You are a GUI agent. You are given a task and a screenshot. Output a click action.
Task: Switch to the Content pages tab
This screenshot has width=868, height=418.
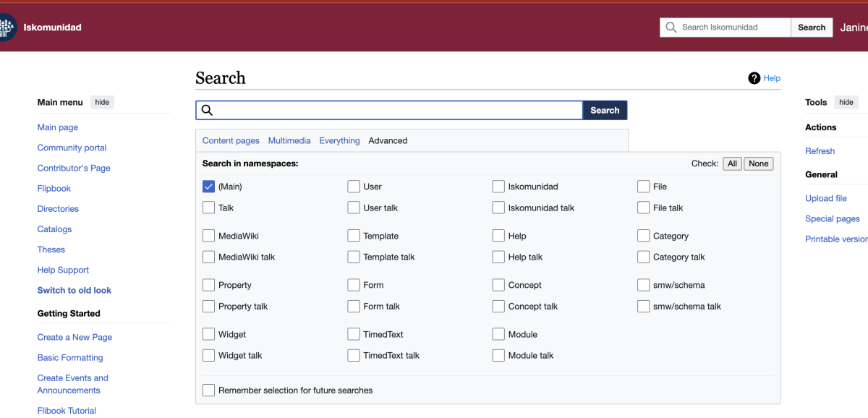231,141
